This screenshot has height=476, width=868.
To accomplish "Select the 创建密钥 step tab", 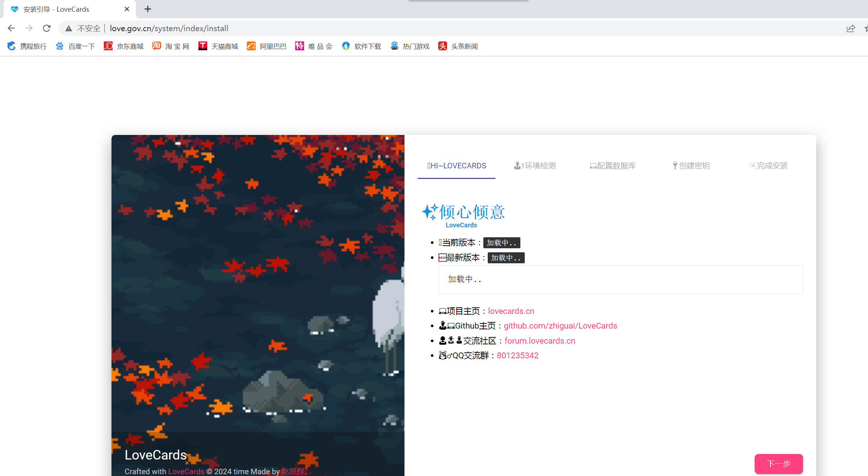I will pos(691,166).
